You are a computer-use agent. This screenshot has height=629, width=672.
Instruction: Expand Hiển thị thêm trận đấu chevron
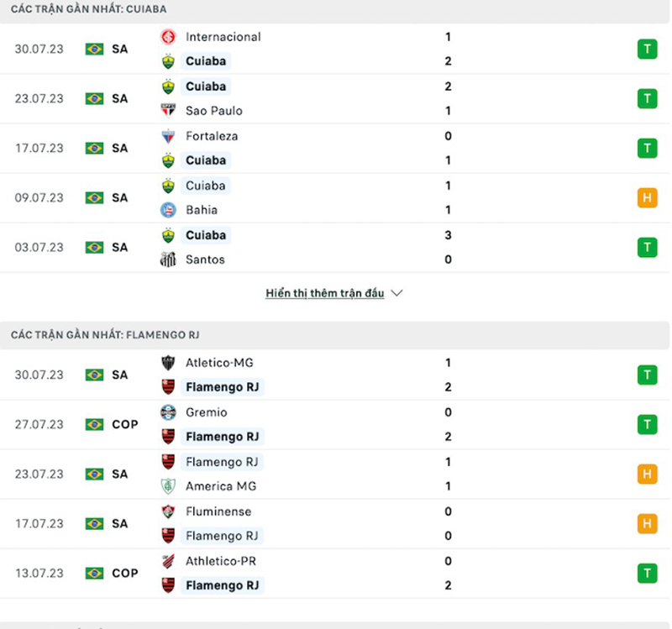pyautogui.click(x=395, y=293)
